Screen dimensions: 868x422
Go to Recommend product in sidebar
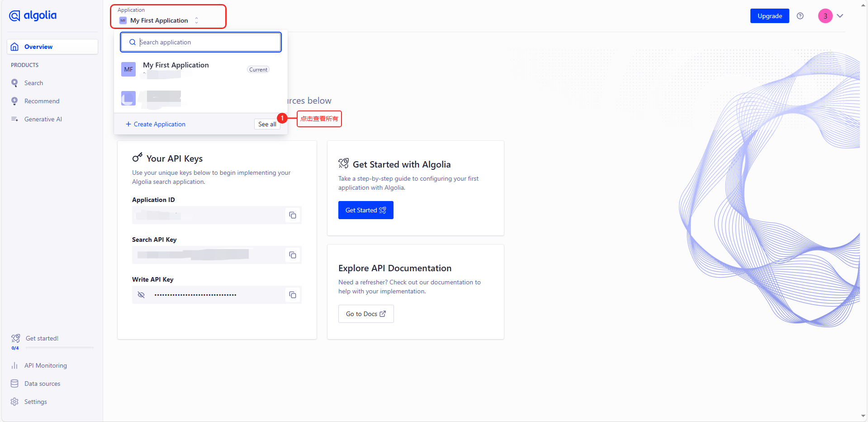click(42, 101)
